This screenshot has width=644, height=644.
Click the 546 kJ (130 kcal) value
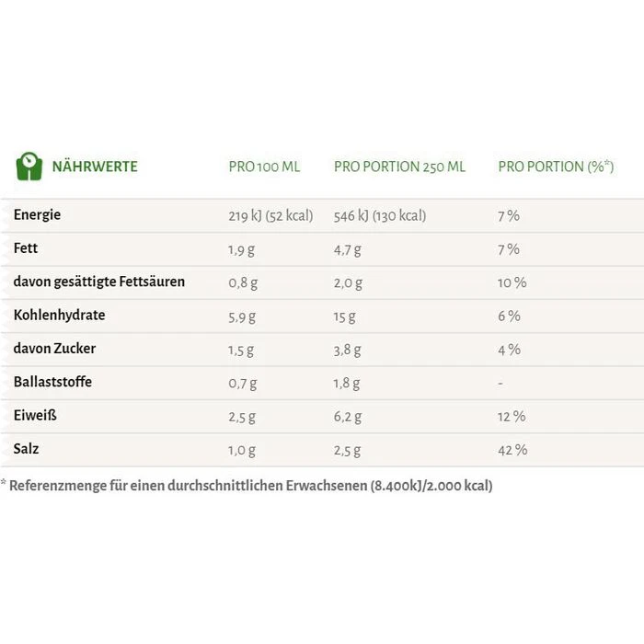click(x=380, y=216)
